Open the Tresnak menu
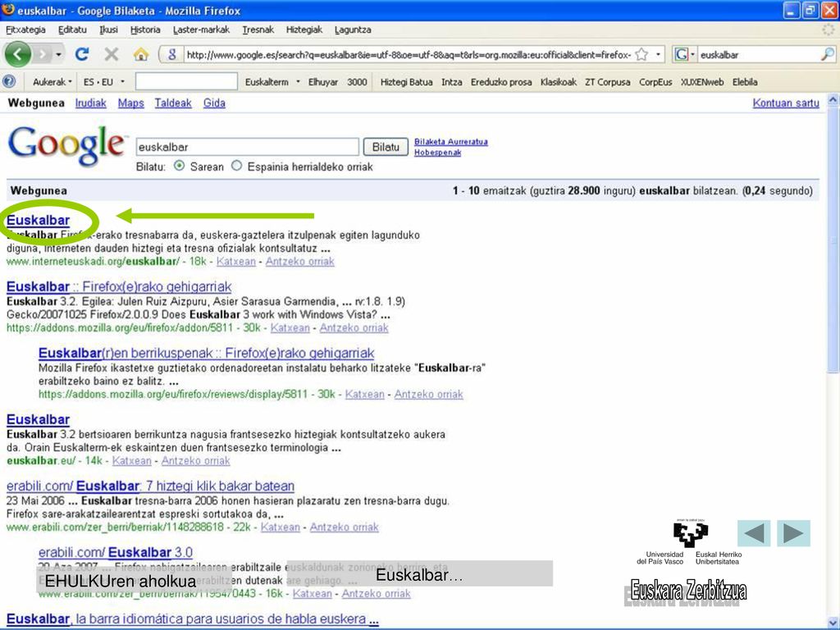This screenshot has width=840, height=630. click(258, 30)
